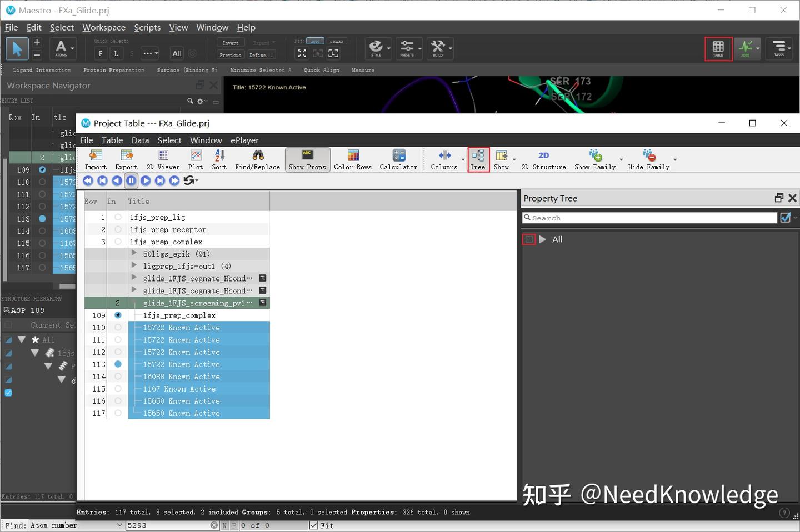This screenshot has width=800, height=532.
Task: Click the Color Rows icon
Action: 352,159
